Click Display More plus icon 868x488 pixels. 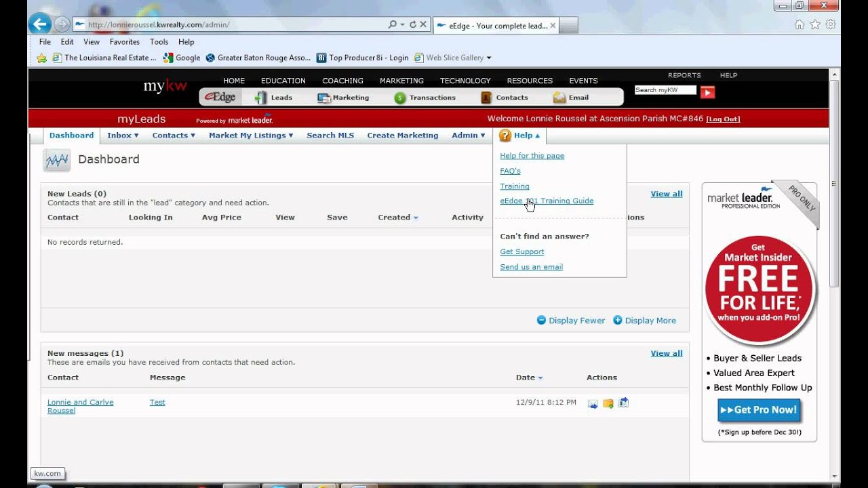(618, 320)
